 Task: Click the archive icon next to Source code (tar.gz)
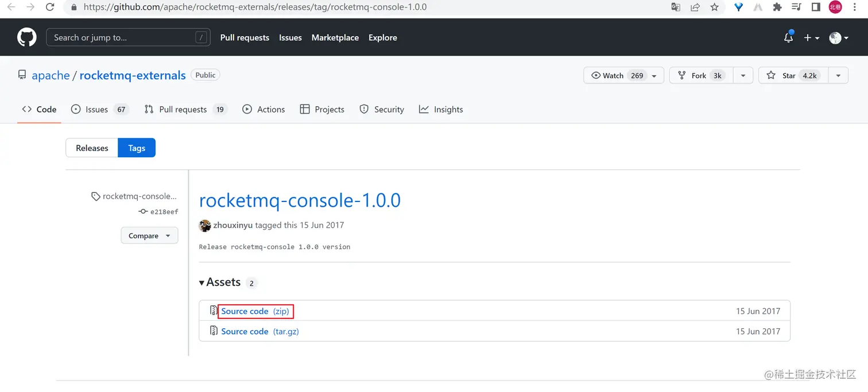click(214, 331)
